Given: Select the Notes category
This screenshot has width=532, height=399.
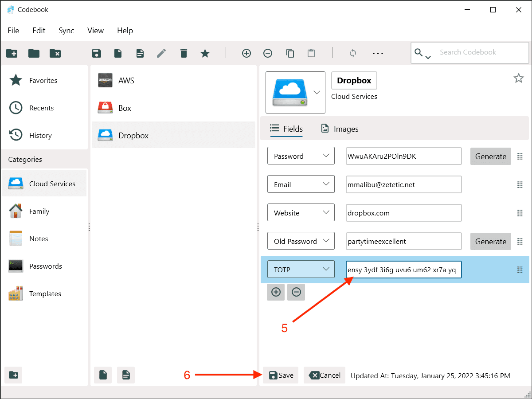Looking at the screenshot, I should [x=44, y=239].
